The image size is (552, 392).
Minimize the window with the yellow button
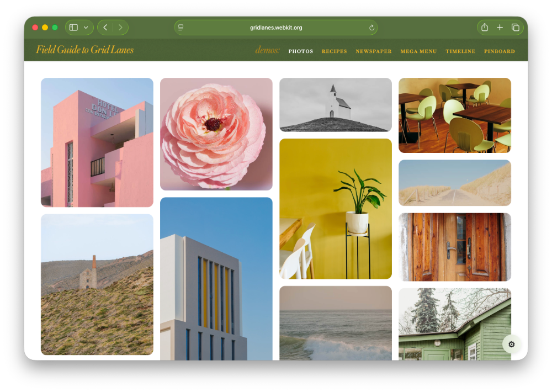[x=45, y=28]
